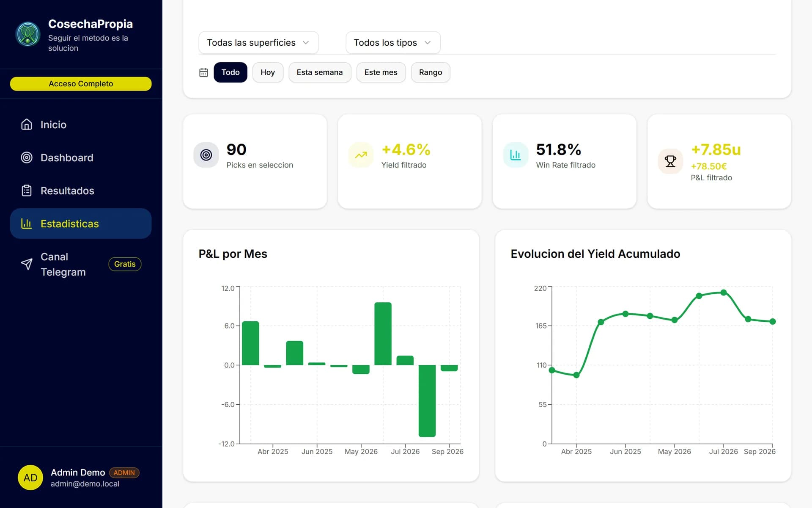
Task: Open the Todos los tipos dropdown
Action: click(393, 43)
